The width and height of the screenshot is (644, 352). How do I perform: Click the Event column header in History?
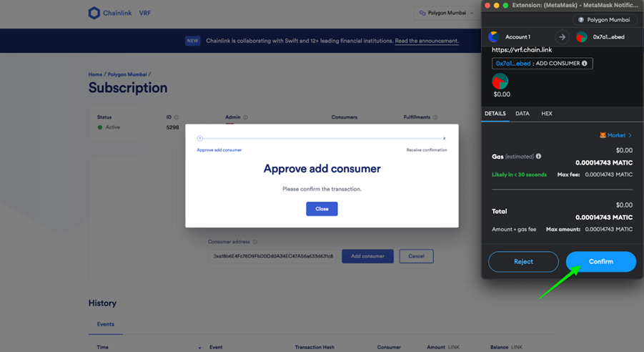(216, 348)
